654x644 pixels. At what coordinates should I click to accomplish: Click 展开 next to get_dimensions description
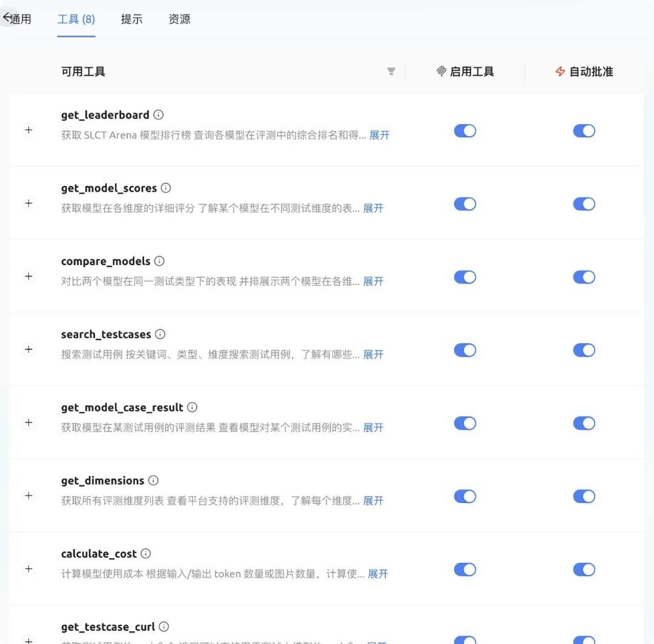click(x=372, y=501)
